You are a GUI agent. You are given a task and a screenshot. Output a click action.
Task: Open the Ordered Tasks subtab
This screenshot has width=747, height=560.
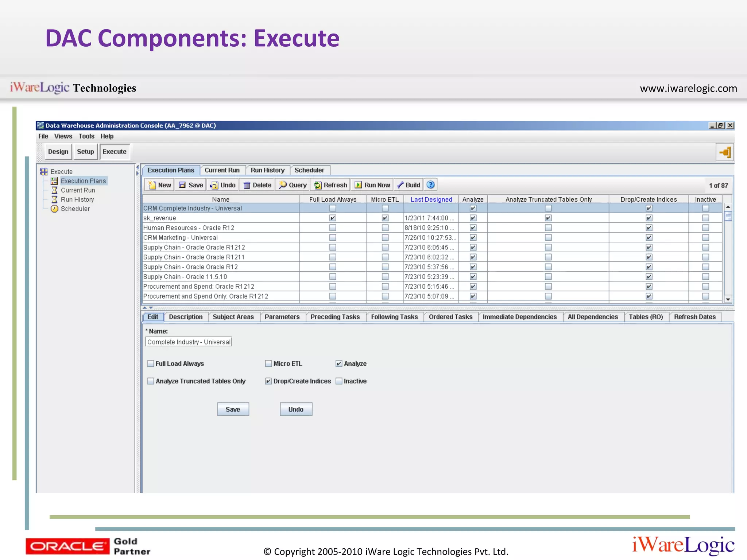(450, 317)
